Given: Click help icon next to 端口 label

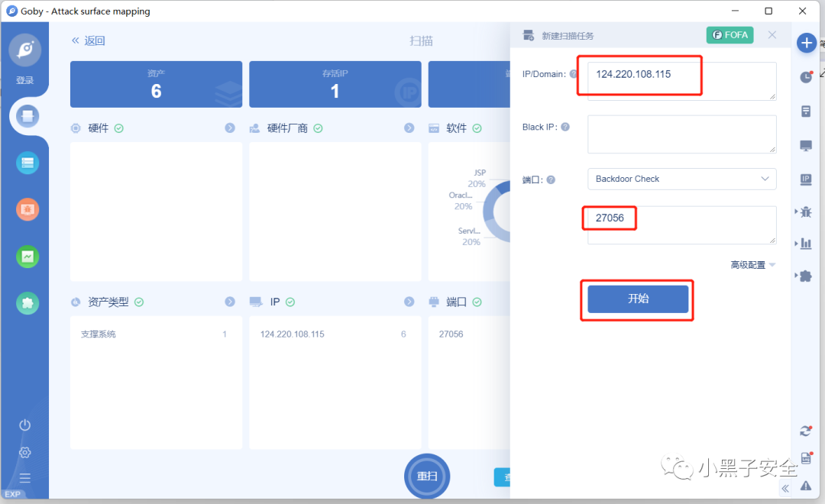Looking at the screenshot, I should click(x=551, y=180).
